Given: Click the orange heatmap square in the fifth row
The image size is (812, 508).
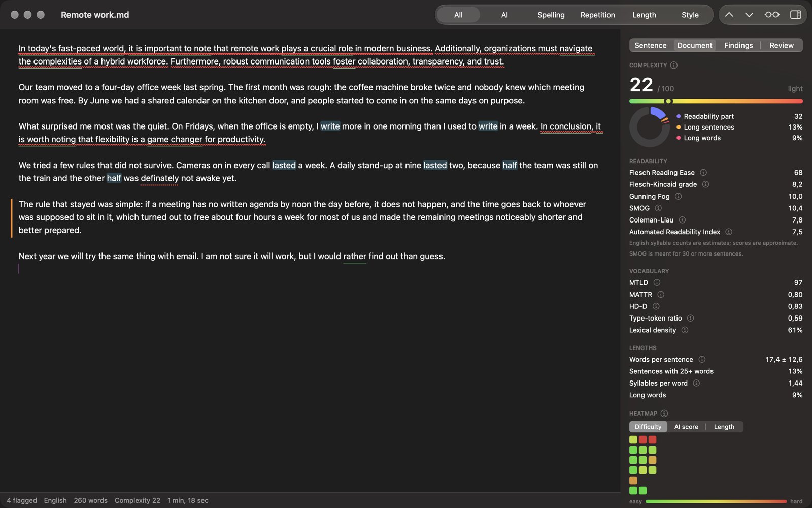Looking at the screenshot, I should click(633, 481).
